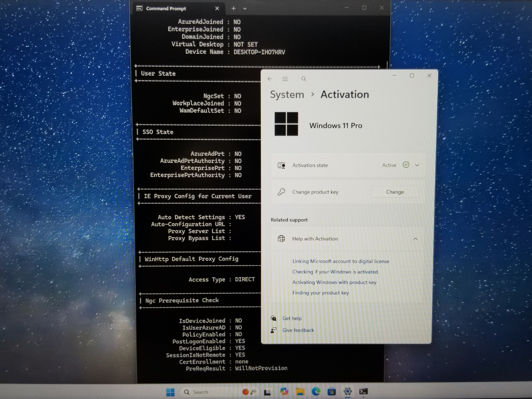Click the CertEnrollment none line

click(x=213, y=361)
